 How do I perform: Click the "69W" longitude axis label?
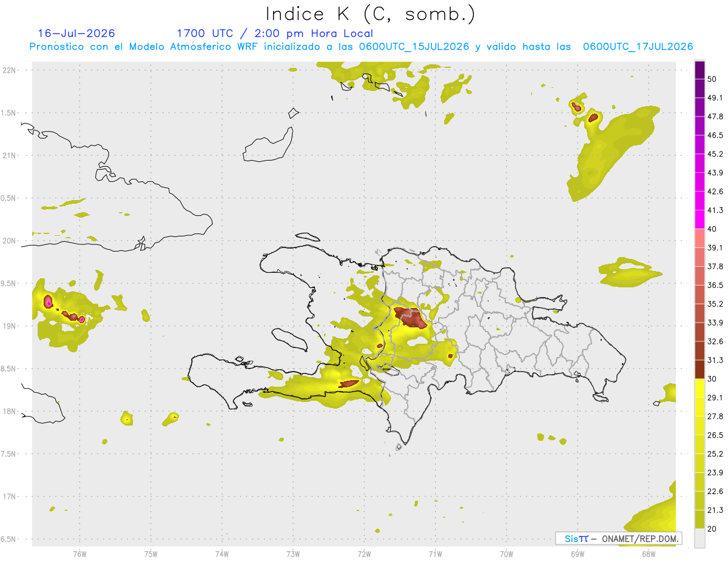[578, 554]
